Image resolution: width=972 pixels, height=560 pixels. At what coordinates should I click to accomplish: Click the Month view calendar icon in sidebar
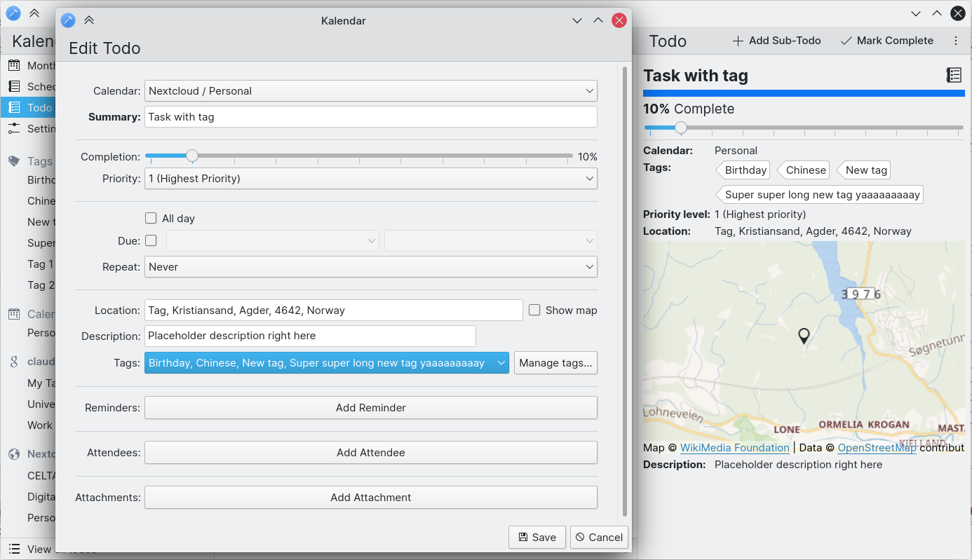pos(14,65)
